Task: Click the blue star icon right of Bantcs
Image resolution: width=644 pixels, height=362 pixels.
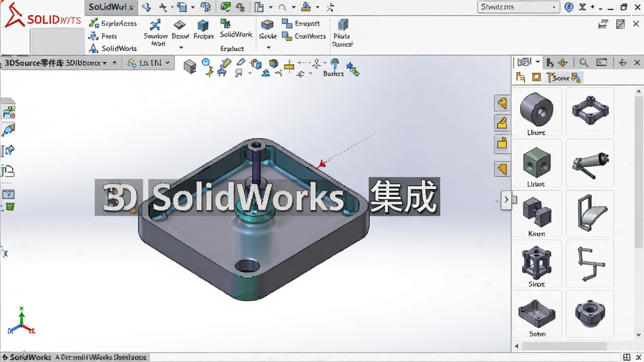Action: 353,69
